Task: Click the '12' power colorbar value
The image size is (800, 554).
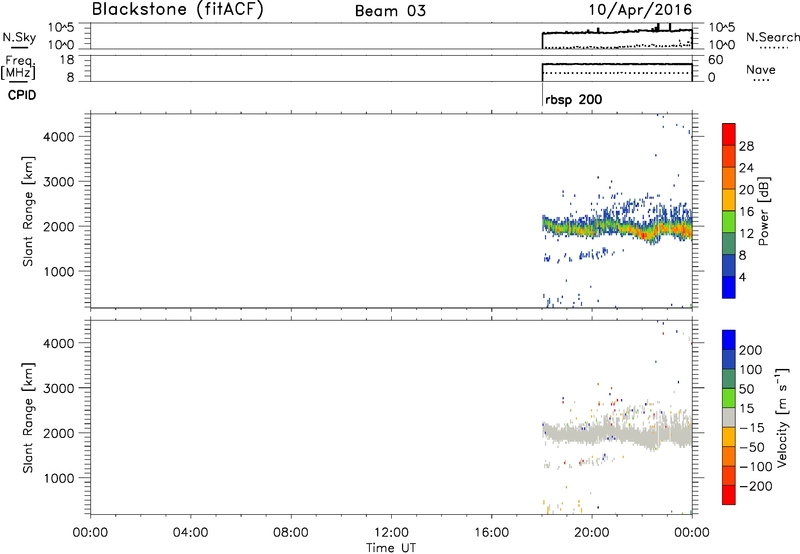Action: tap(746, 234)
